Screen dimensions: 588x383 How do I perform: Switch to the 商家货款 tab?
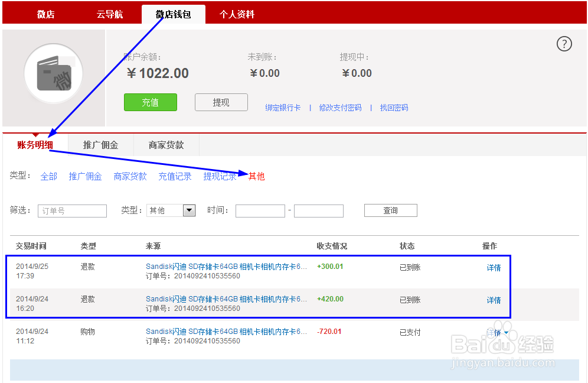166,144
